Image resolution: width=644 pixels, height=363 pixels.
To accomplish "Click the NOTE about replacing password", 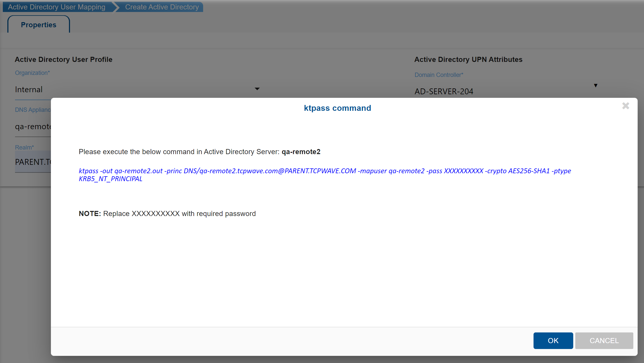I will tap(167, 213).
